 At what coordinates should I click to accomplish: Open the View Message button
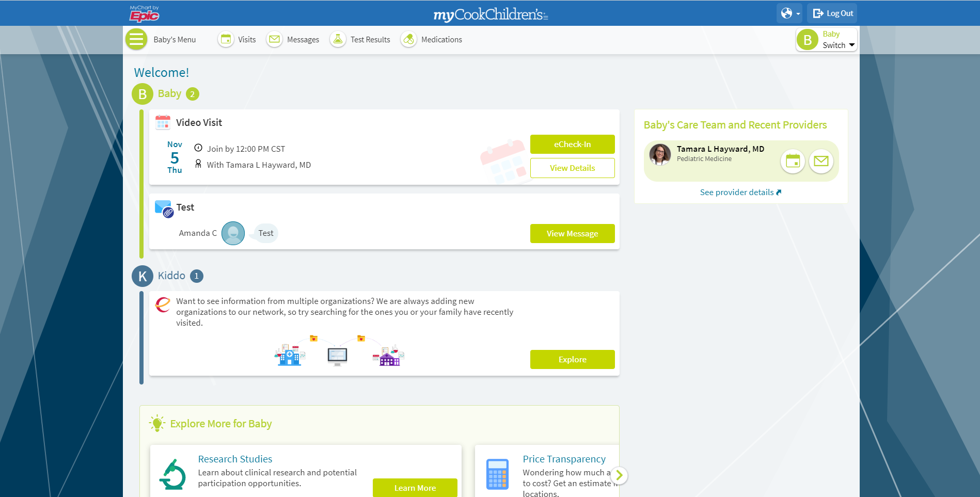click(x=572, y=234)
